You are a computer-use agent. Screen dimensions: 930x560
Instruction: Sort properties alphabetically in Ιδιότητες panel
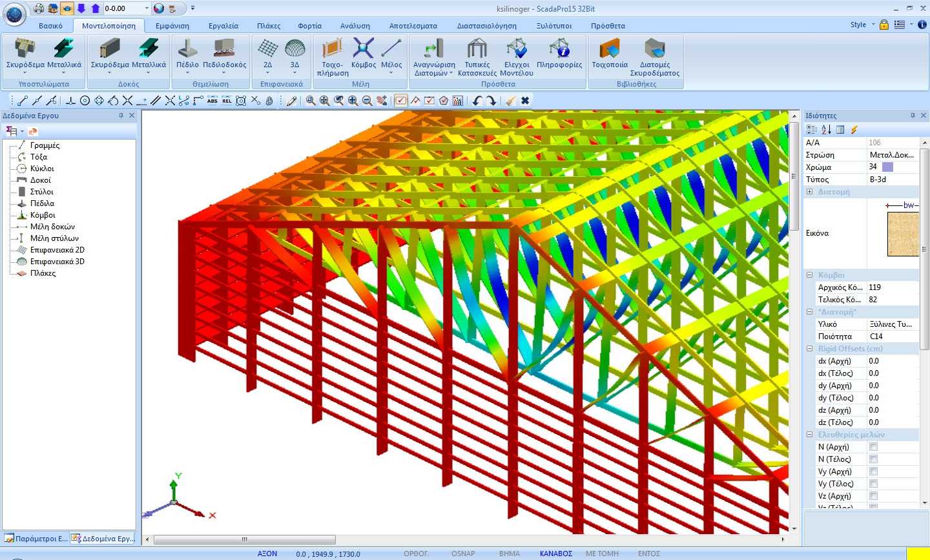(826, 130)
